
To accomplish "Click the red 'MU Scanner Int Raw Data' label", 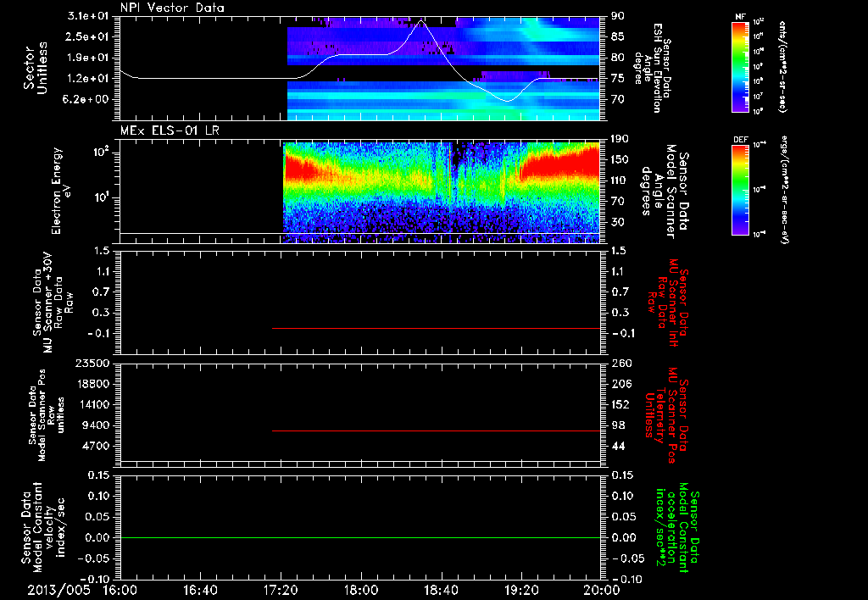I will (x=668, y=303).
